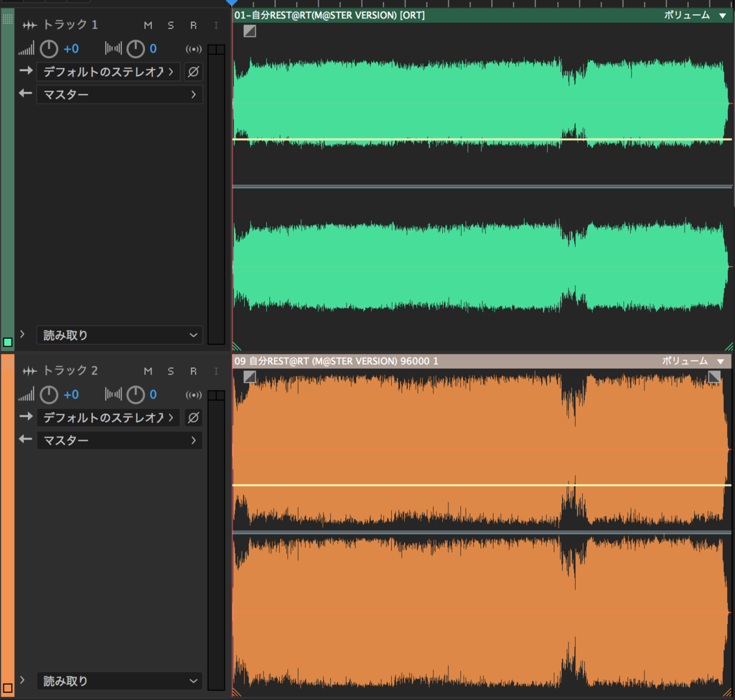Click the Track 1 green color swatch
735x700 pixels.
pyautogui.click(x=7, y=342)
